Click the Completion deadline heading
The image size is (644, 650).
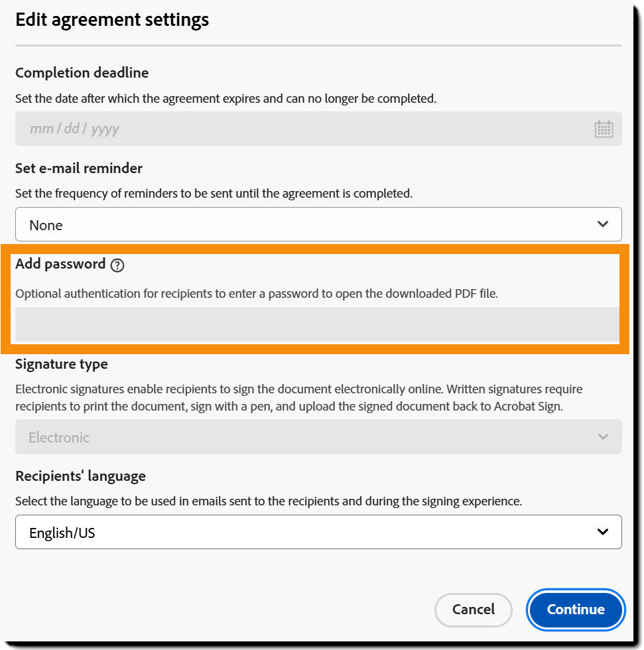[82, 73]
